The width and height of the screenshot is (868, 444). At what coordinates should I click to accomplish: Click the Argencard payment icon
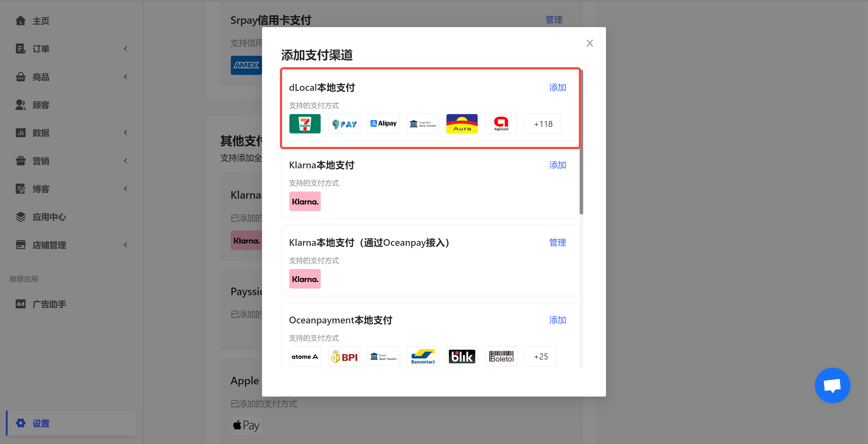501,124
